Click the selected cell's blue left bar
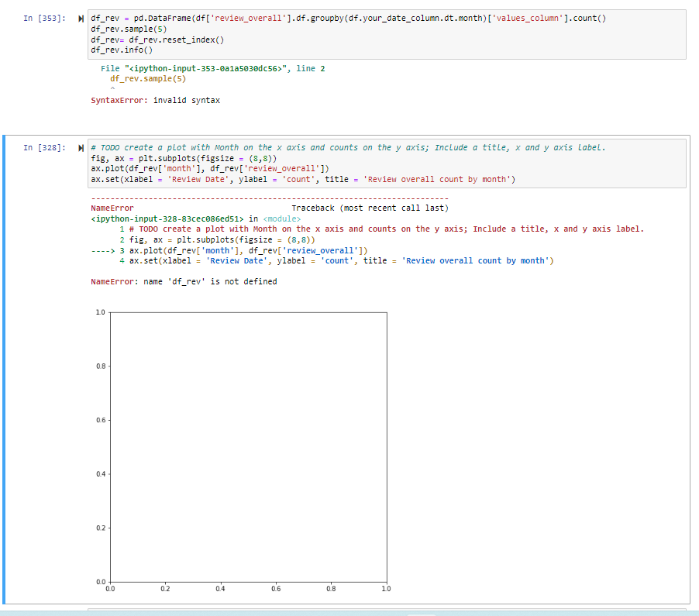The width and height of the screenshot is (699, 616). [4, 370]
